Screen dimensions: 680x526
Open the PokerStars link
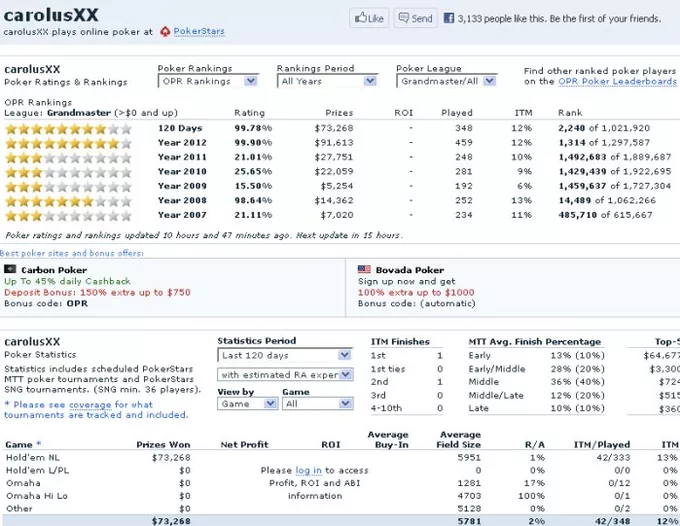pos(199,32)
